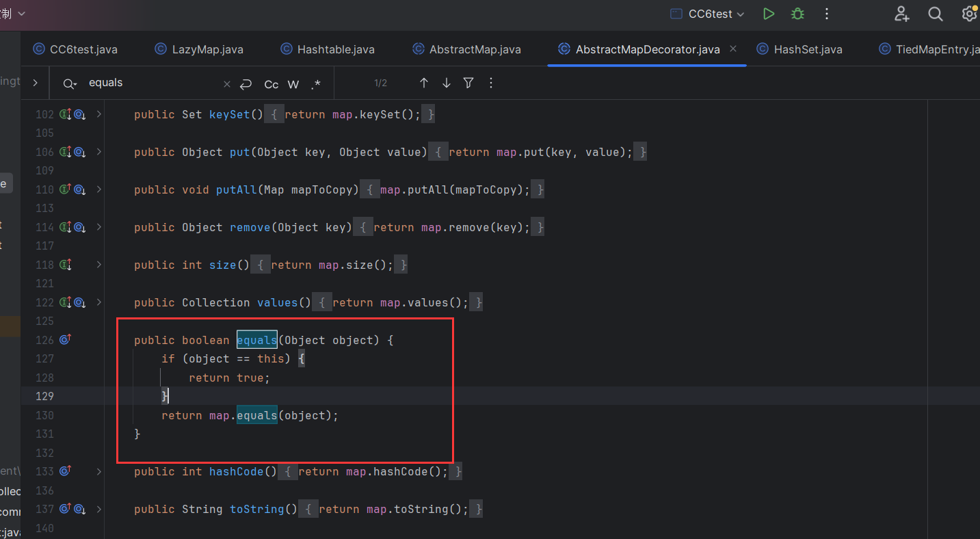Viewport: 980px width, 539px height.
Task: Switch to the CC6test.java tab
Action: (x=75, y=49)
